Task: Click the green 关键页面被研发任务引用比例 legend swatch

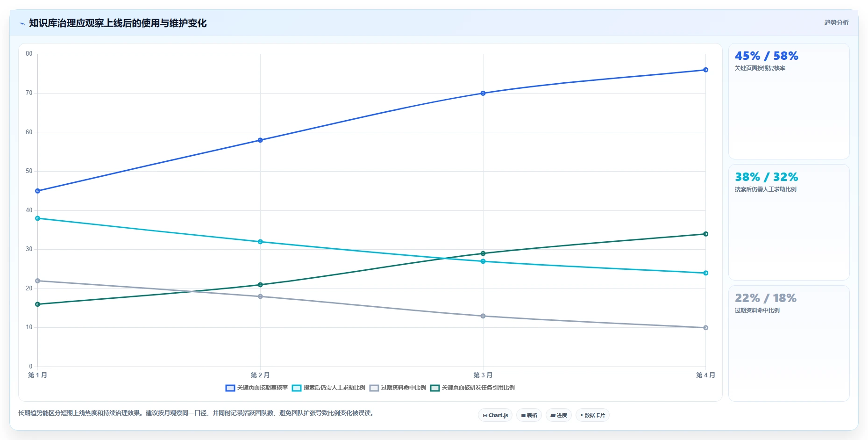Action: [x=435, y=388]
